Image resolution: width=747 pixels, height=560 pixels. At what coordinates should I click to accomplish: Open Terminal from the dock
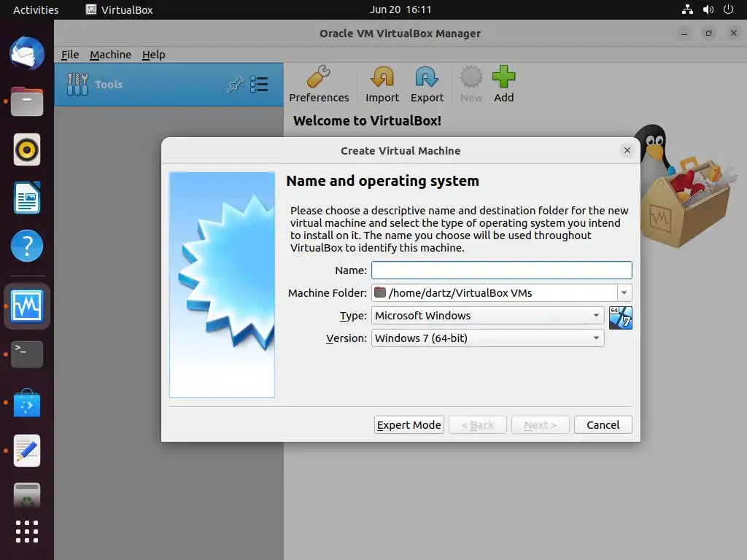[x=27, y=354]
